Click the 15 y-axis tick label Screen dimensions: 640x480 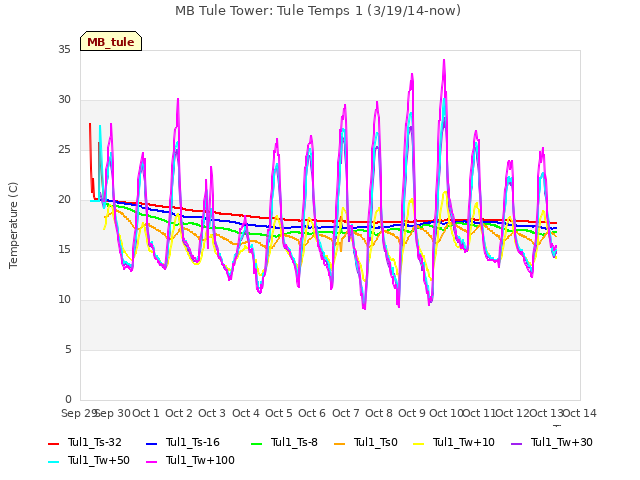(64, 250)
